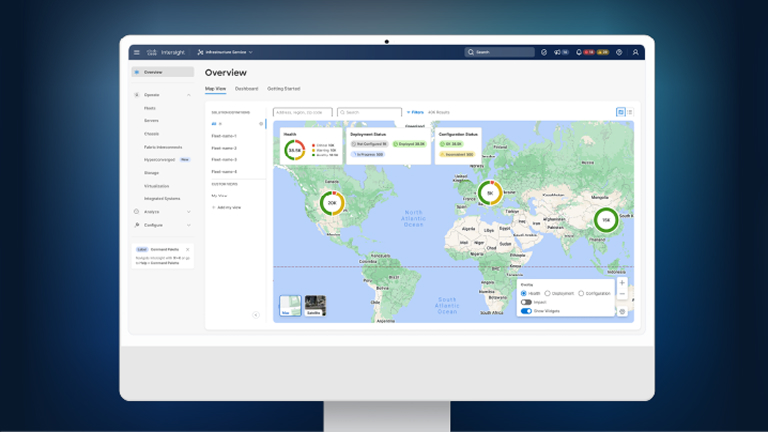Toggle the Impact switch
The image size is (768, 432).
(x=526, y=302)
